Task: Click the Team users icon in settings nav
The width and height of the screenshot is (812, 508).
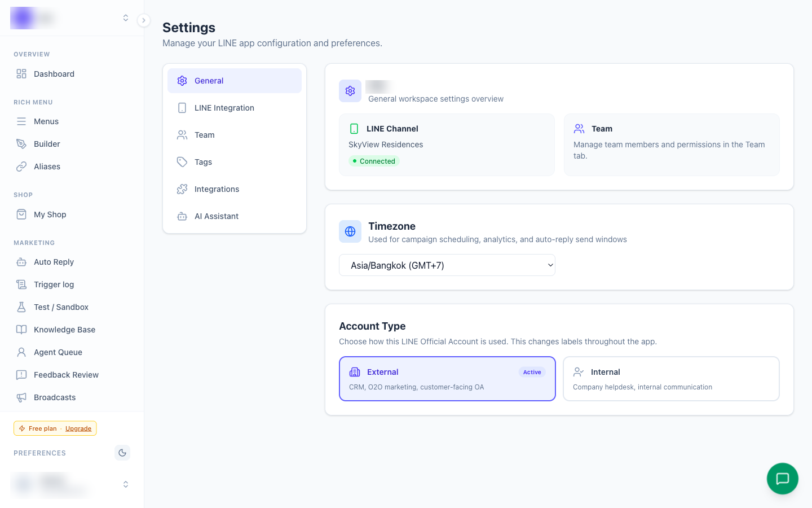Action: click(x=182, y=135)
